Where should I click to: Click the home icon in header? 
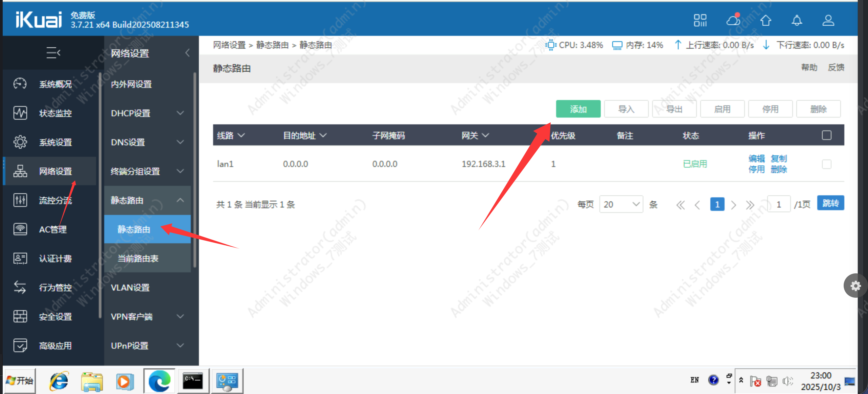[766, 21]
